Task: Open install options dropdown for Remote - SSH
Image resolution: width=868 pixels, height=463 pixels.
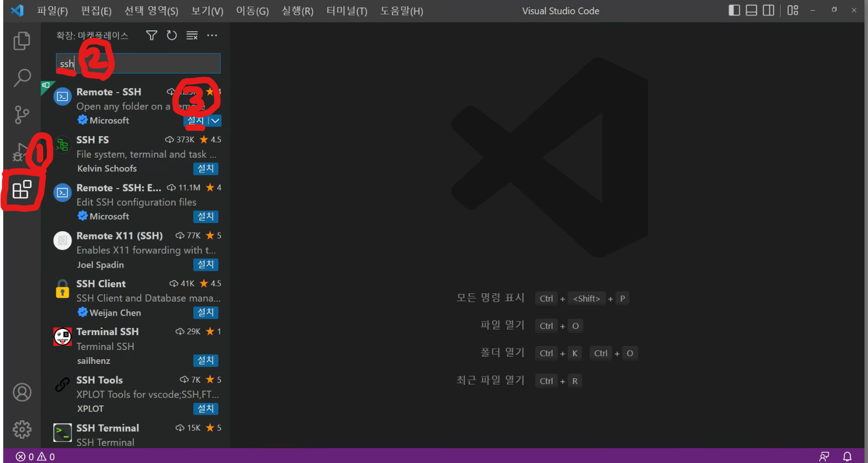Action: point(215,121)
